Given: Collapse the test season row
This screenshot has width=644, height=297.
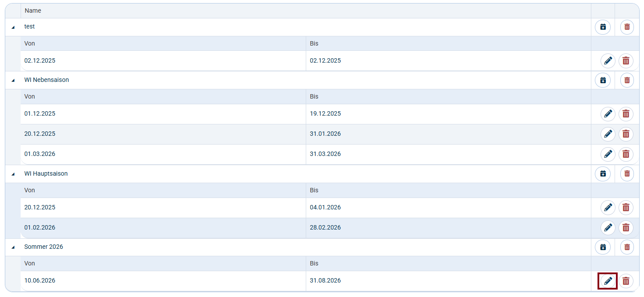Looking at the screenshot, I should (x=13, y=27).
